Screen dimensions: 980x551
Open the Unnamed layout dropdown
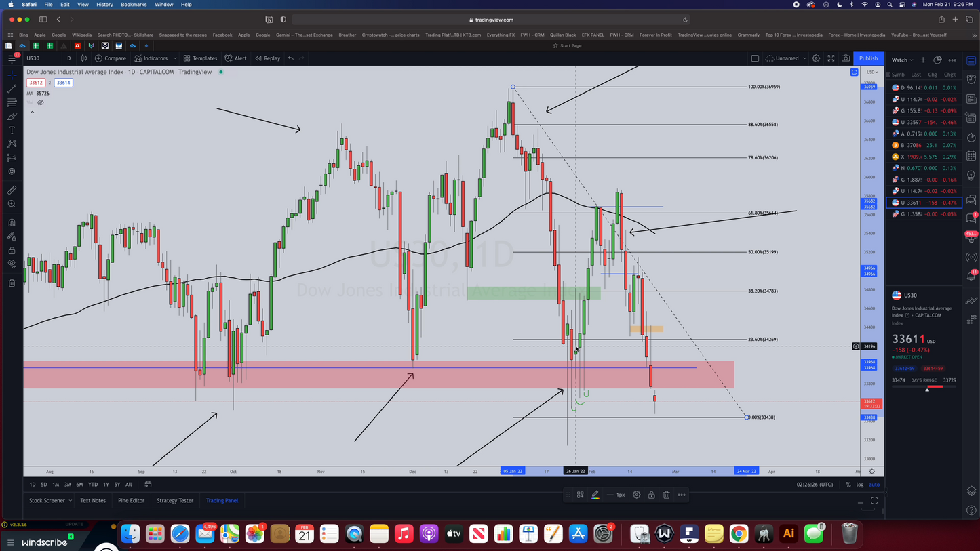click(786, 58)
